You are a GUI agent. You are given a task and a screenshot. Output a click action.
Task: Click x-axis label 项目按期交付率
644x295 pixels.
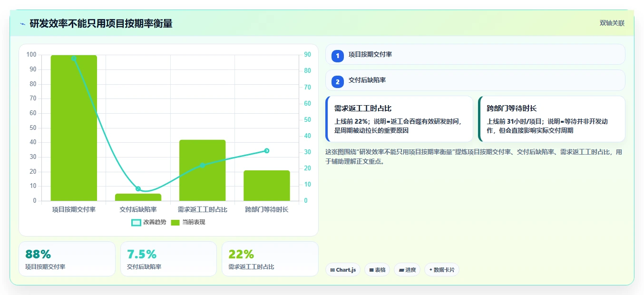[74, 209]
